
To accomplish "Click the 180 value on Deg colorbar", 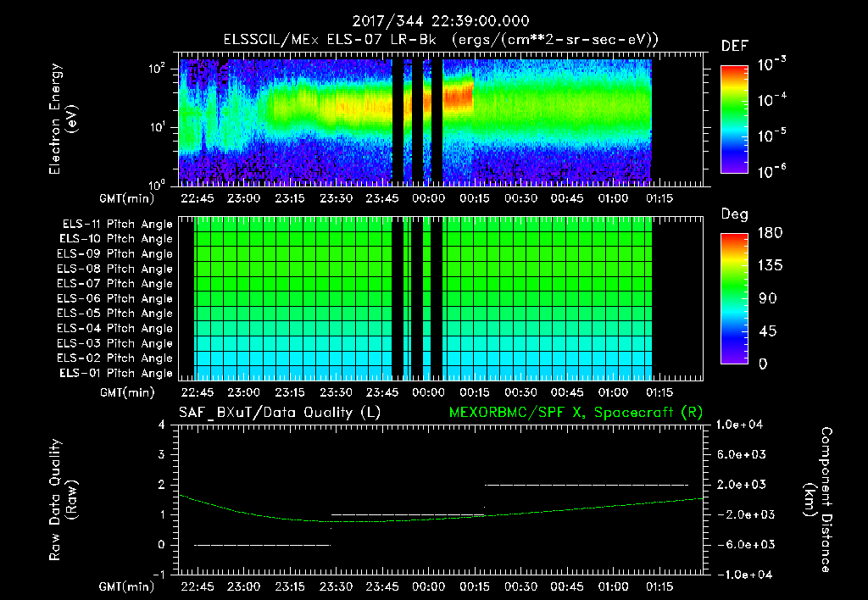I will click(770, 233).
